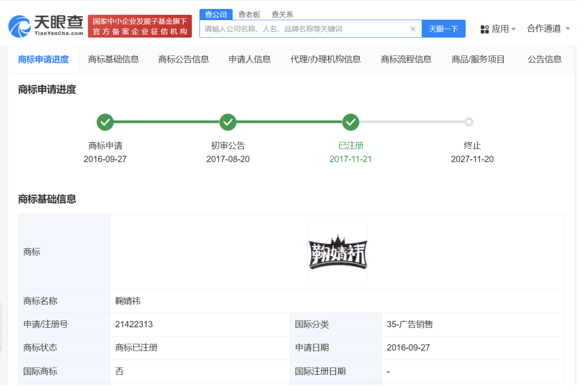The height and width of the screenshot is (392, 585).
Task: Click the 商标申请 green checkmark step
Action: (105, 122)
